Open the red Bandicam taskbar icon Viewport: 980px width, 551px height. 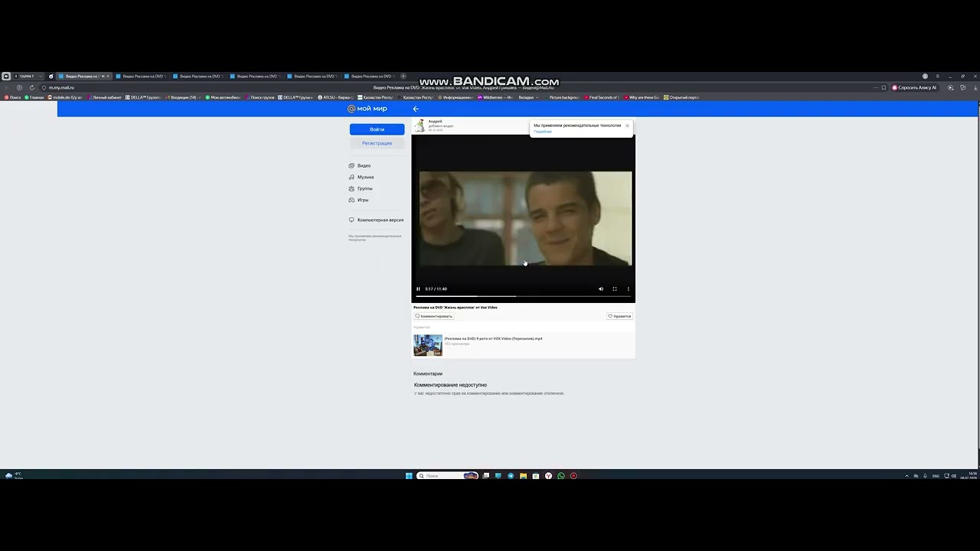tap(573, 476)
